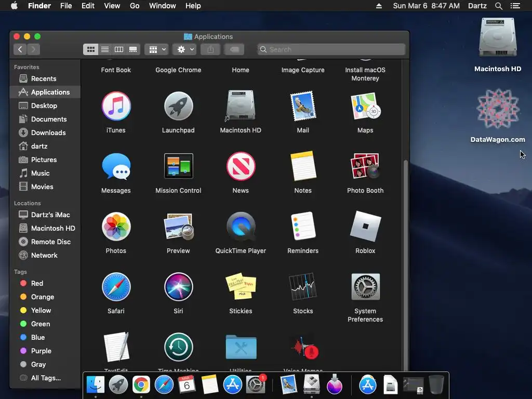The width and height of the screenshot is (532, 399).
Task: Select the Photos app icon
Action: pos(116,227)
